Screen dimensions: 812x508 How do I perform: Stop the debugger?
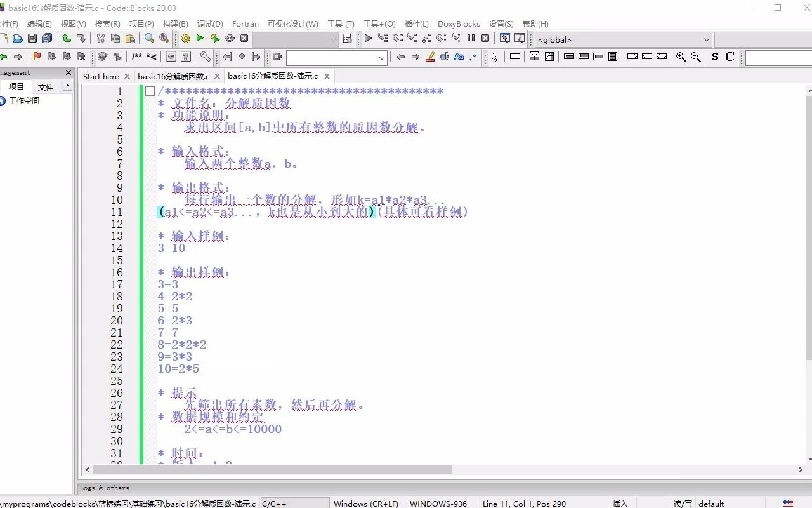tap(485, 38)
